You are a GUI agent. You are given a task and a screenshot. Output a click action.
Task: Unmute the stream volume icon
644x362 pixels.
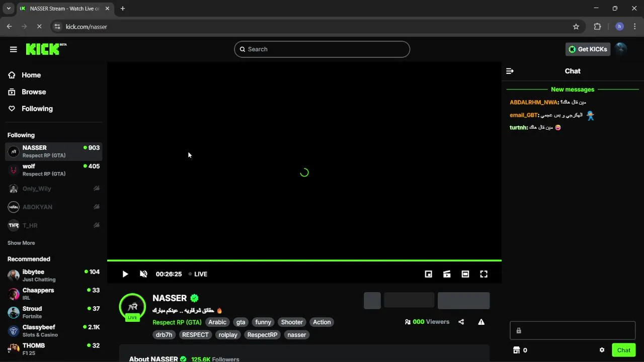(143, 274)
